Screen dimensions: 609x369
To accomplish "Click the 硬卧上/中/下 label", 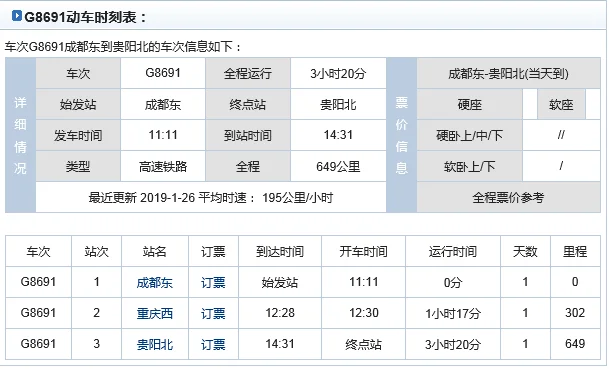I will [x=470, y=136].
